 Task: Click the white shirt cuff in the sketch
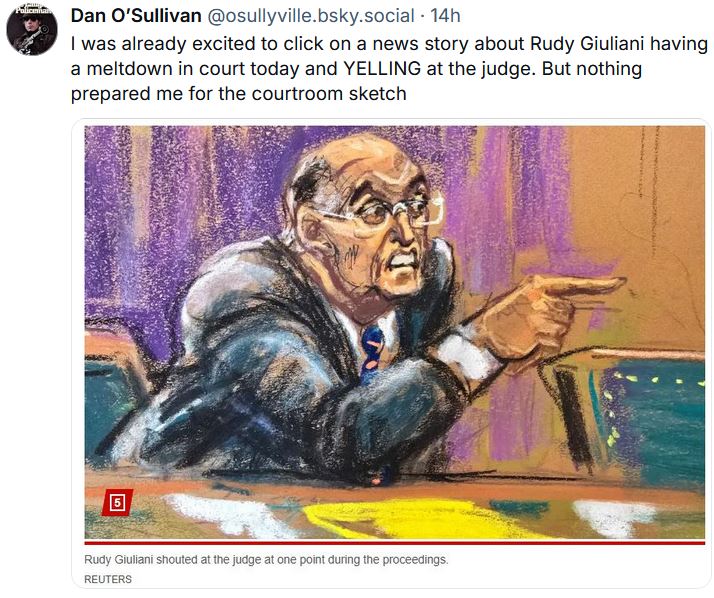471,355
